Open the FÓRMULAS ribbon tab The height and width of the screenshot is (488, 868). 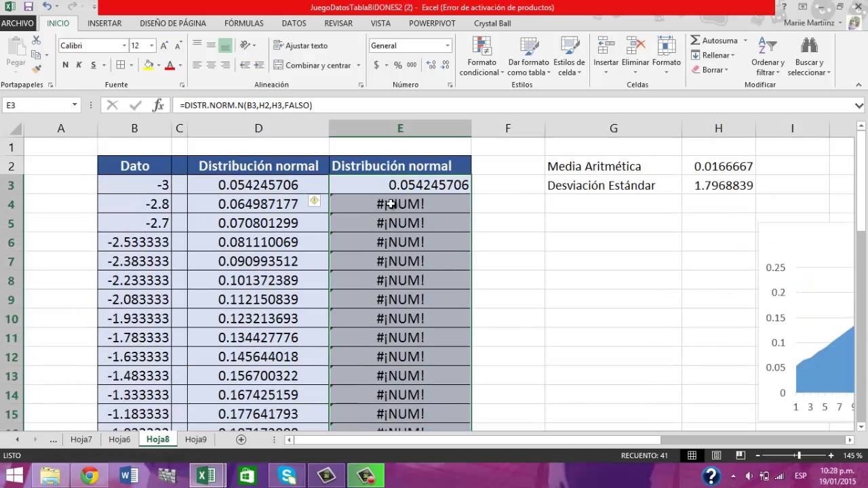click(244, 23)
